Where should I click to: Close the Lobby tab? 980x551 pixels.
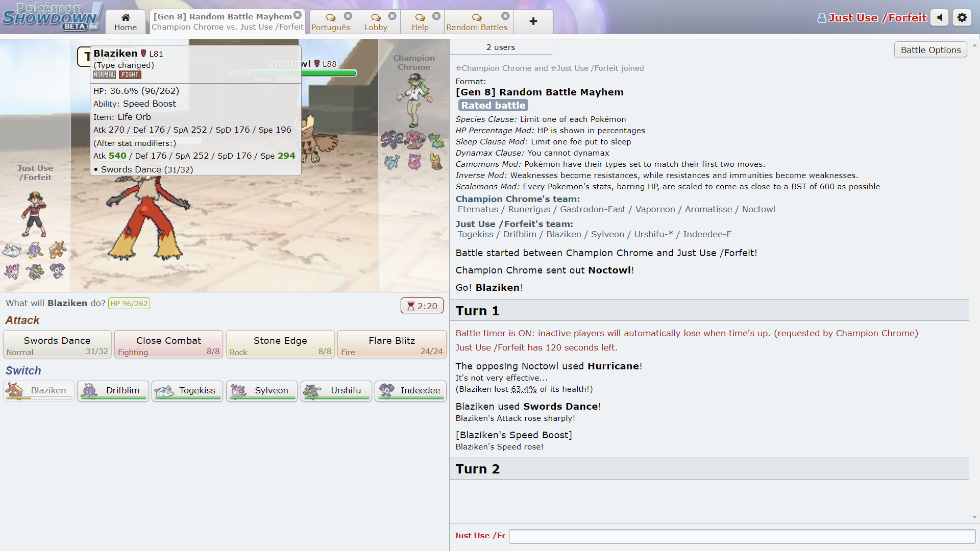click(x=393, y=16)
